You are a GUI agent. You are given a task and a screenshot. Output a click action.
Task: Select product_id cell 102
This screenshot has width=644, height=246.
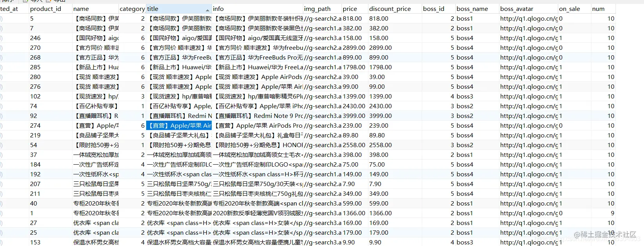pyautogui.click(x=50, y=96)
